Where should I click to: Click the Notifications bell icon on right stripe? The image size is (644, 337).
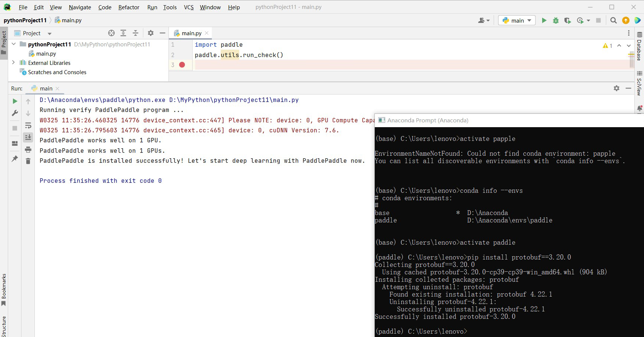tap(640, 109)
